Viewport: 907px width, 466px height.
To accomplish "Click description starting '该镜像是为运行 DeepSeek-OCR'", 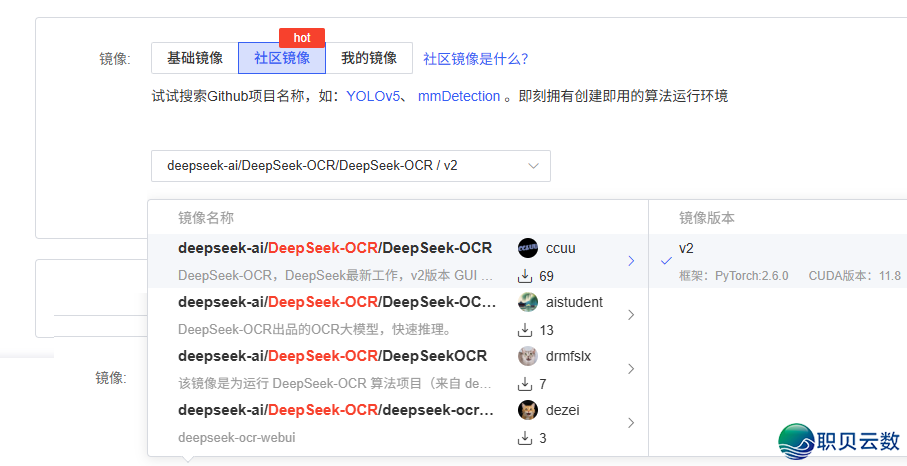I will coord(335,384).
